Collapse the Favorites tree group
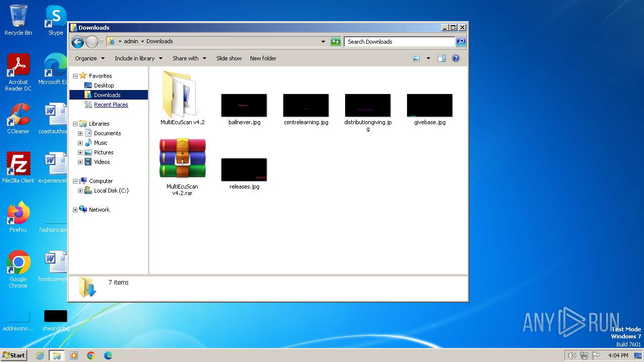 pyautogui.click(x=75, y=76)
